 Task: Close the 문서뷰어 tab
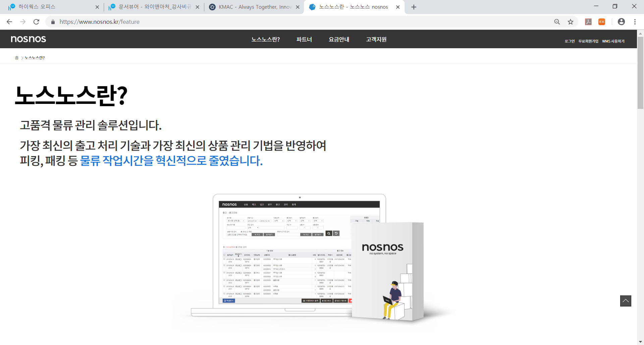(198, 7)
